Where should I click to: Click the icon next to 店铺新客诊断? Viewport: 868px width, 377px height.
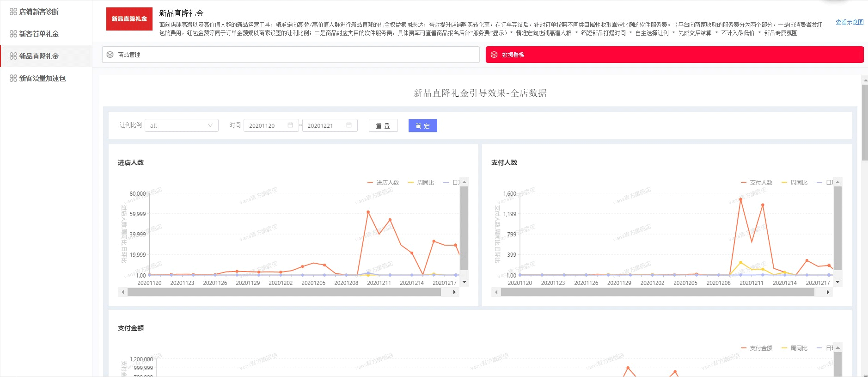(13, 12)
